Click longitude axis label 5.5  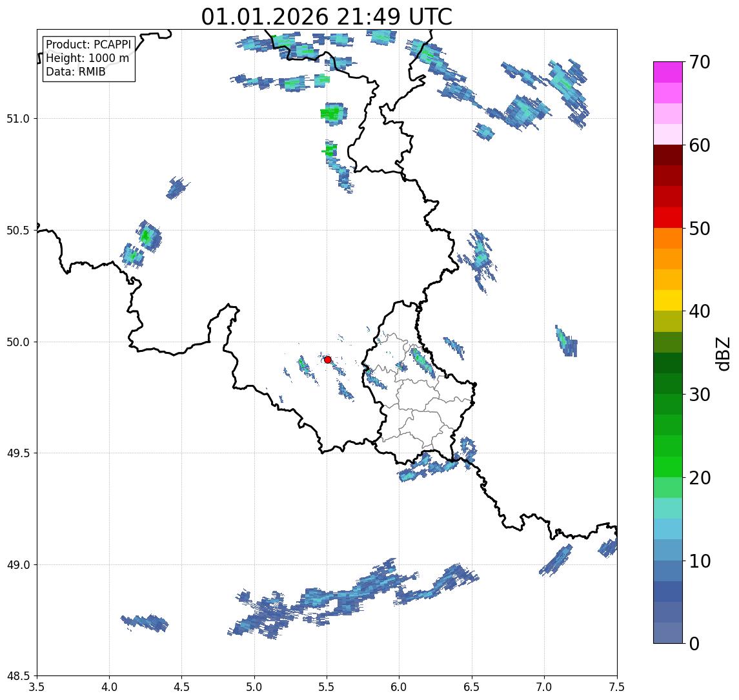pos(327,687)
